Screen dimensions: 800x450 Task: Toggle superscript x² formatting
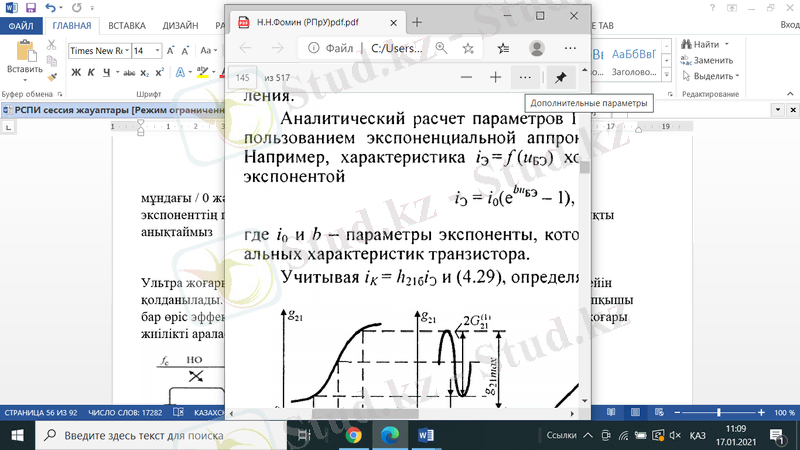(159, 73)
